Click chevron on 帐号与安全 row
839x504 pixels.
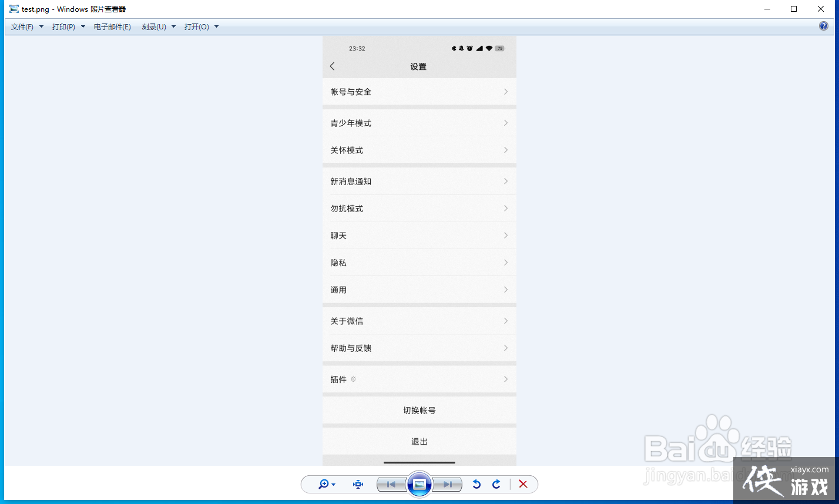pyautogui.click(x=506, y=92)
